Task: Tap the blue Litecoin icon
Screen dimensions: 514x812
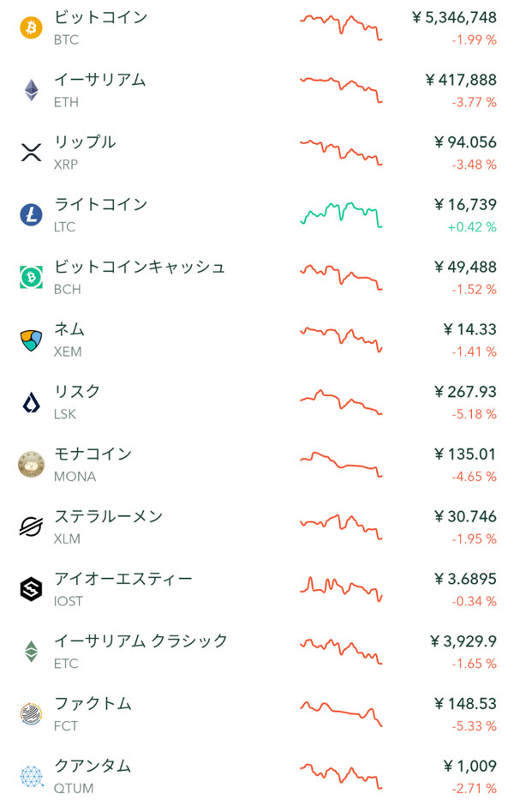Action: point(31,214)
